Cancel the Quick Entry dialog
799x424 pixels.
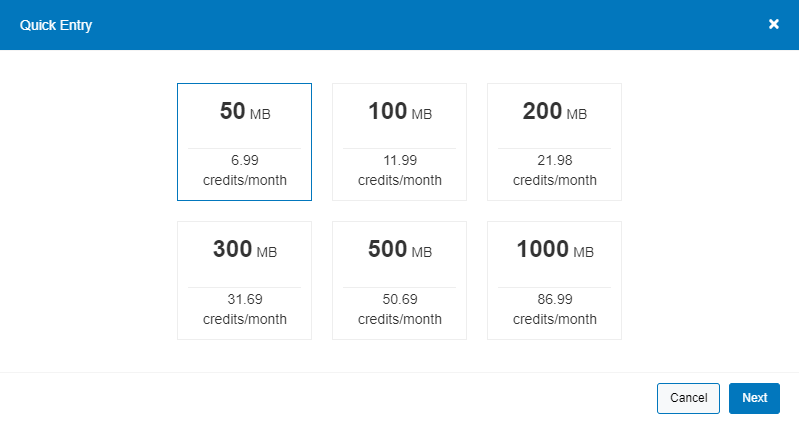[688, 398]
